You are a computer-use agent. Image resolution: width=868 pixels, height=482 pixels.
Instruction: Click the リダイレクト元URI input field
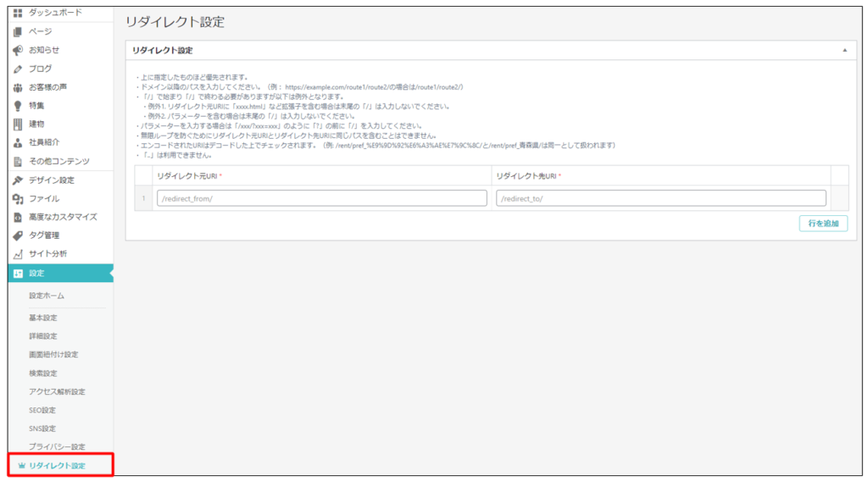[321, 198]
